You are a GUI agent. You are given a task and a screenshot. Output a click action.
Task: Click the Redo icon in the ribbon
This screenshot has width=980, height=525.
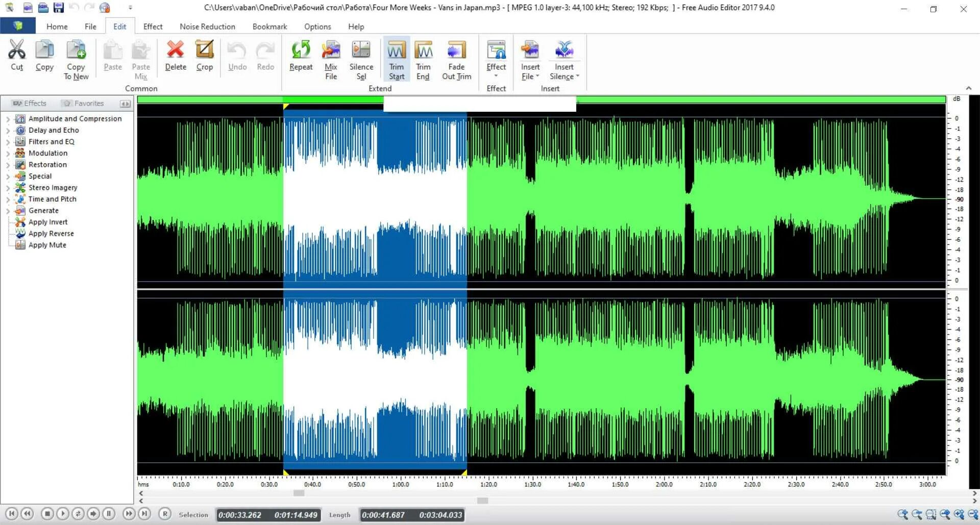tap(265, 55)
